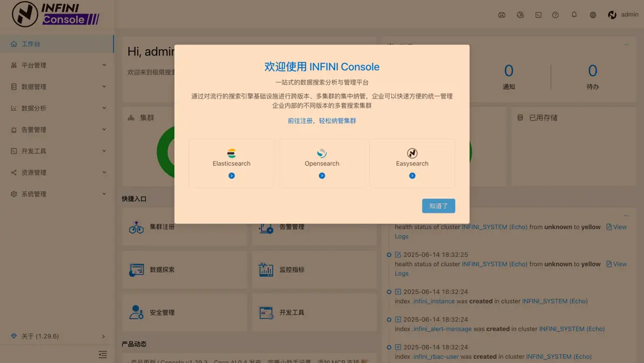Image resolution: width=644 pixels, height=363 pixels.
Task: Click the chevron next to 系统管理
Action: (104, 194)
